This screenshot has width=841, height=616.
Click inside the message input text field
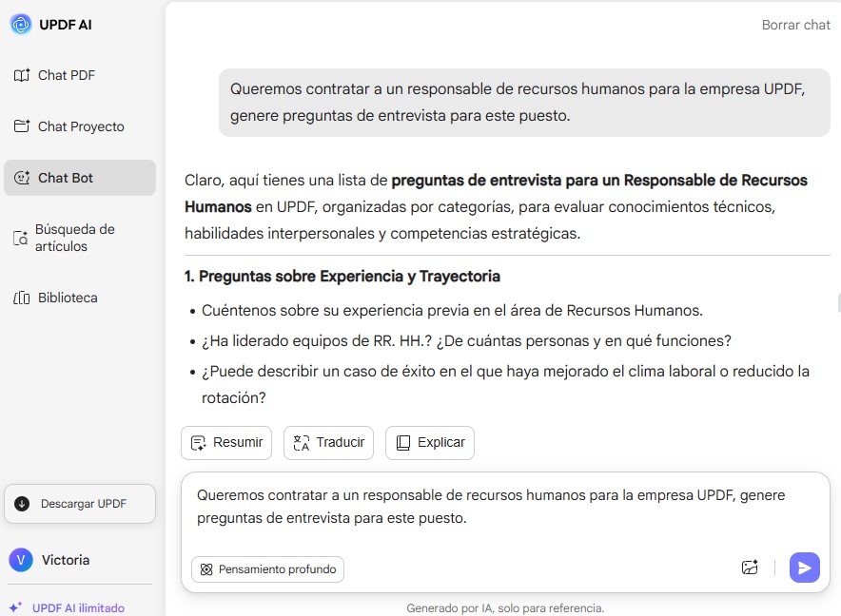point(505,507)
